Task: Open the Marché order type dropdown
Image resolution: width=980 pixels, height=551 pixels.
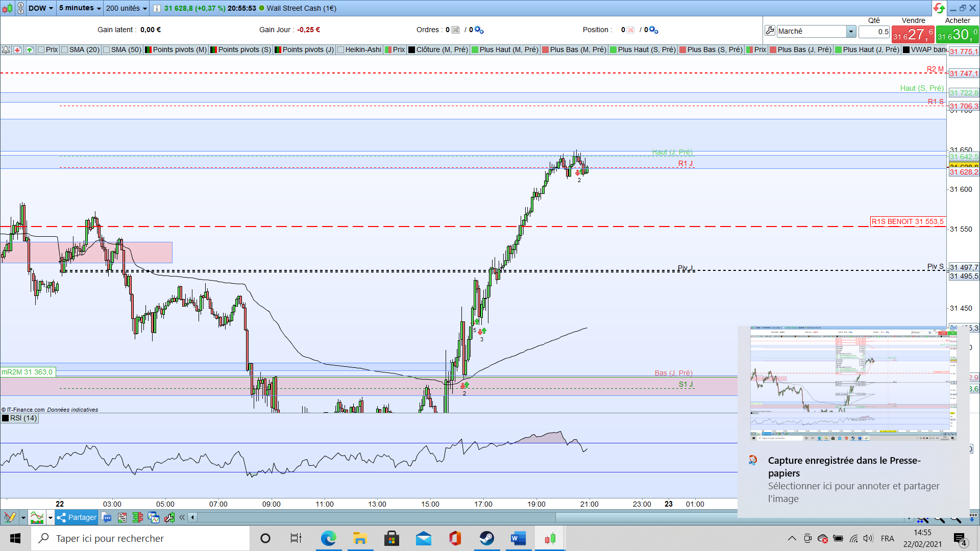Action: click(x=851, y=32)
